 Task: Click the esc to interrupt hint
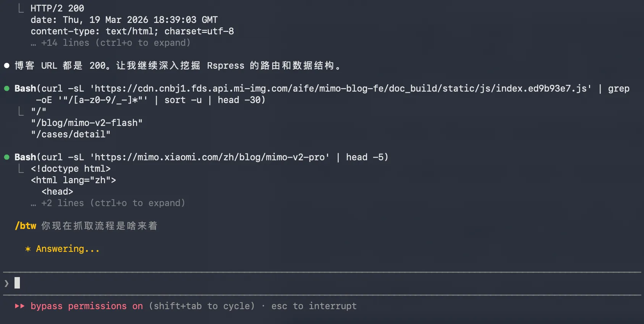pos(314,306)
